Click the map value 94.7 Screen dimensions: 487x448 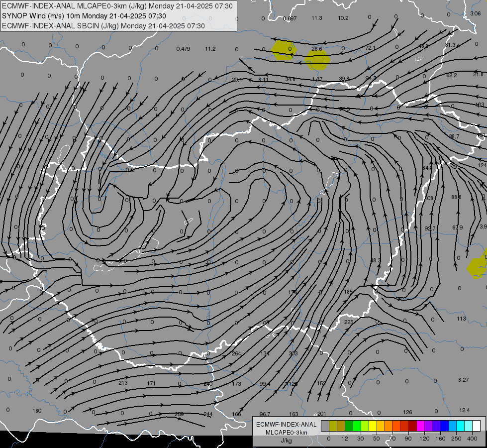pos(371,78)
